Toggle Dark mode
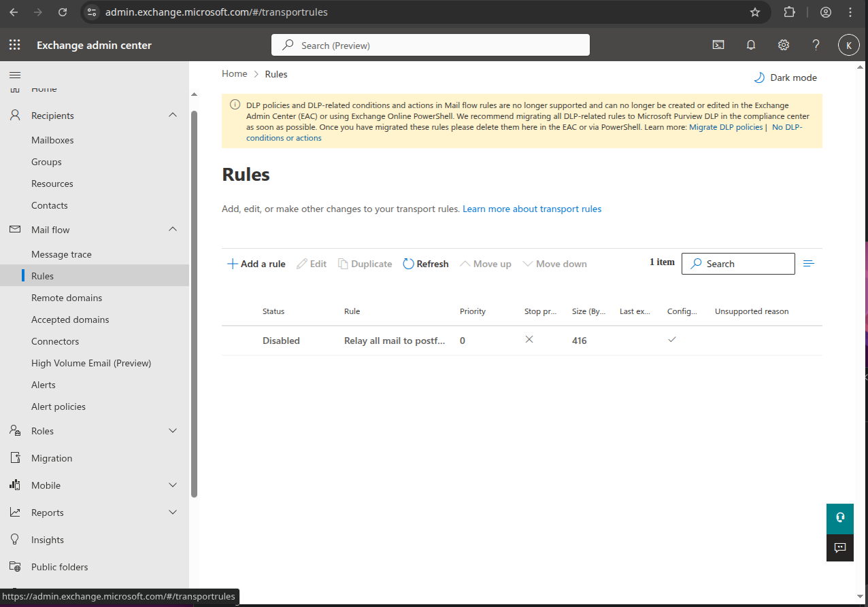The height and width of the screenshot is (607, 868). coord(786,77)
